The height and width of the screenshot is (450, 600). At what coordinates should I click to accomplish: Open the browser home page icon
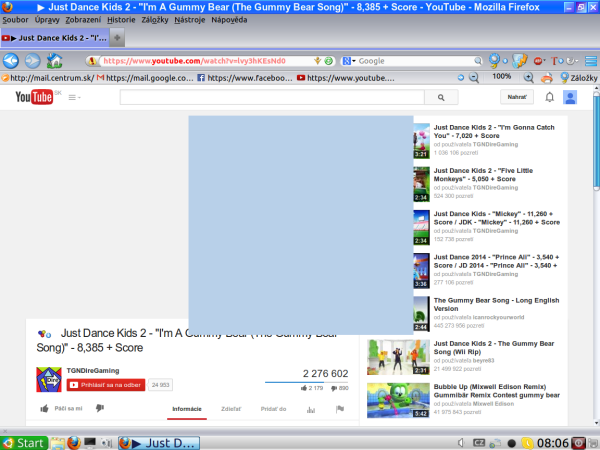[x=54, y=60]
